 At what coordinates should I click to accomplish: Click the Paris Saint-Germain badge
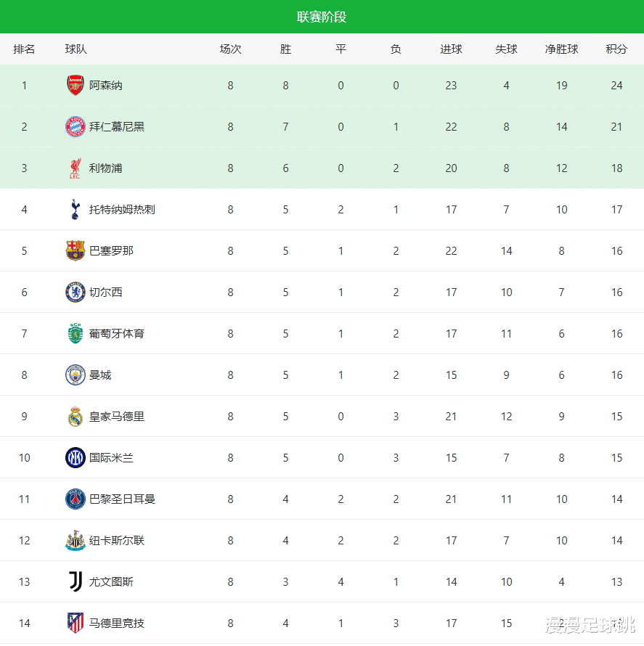pyautogui.click(x=76, y=499)
